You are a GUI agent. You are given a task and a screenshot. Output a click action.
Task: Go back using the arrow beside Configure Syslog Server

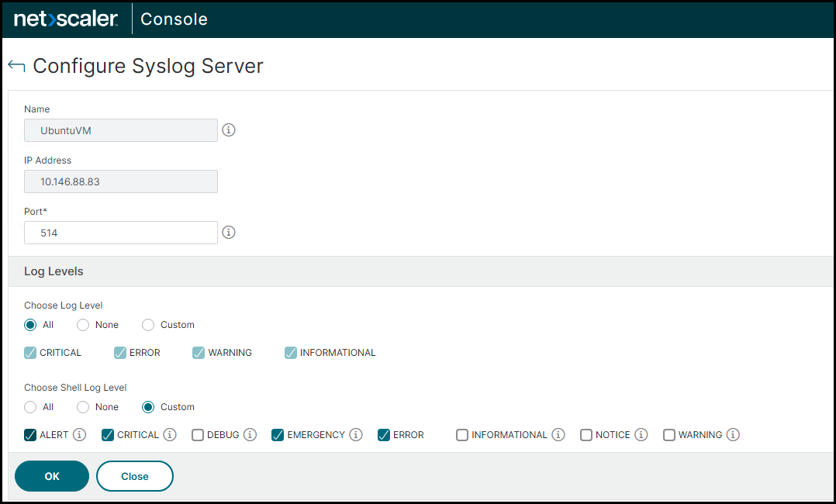tap(16, 66)
